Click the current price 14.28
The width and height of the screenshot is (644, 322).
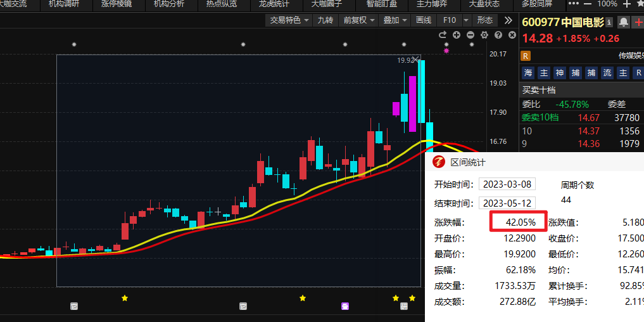(537, 39)
